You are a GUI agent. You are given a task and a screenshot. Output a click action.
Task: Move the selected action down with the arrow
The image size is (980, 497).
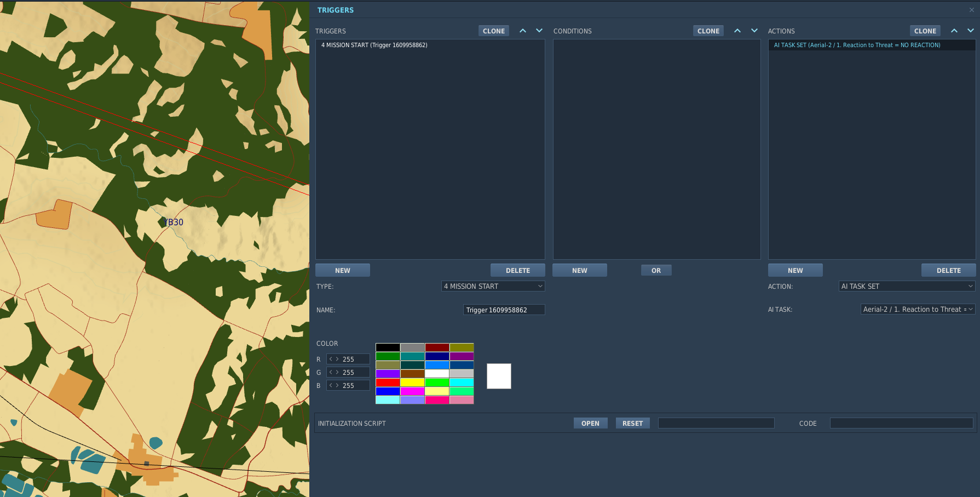point(971,31)
